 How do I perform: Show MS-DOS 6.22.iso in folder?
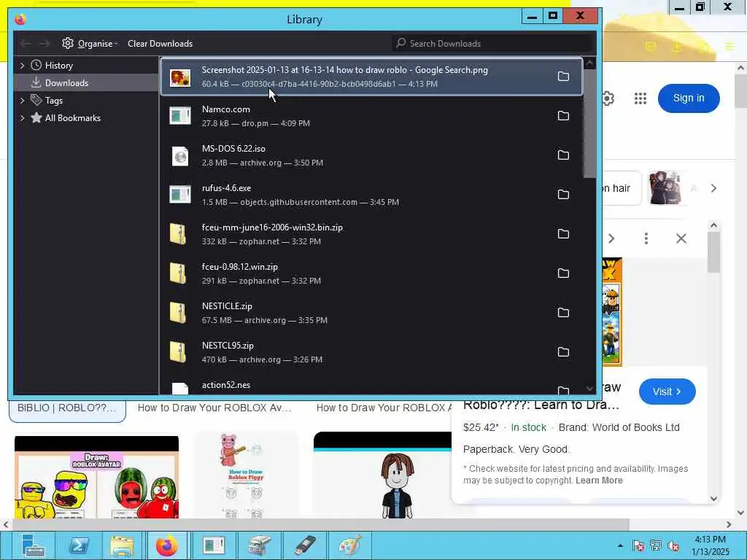tap(563, 155)
